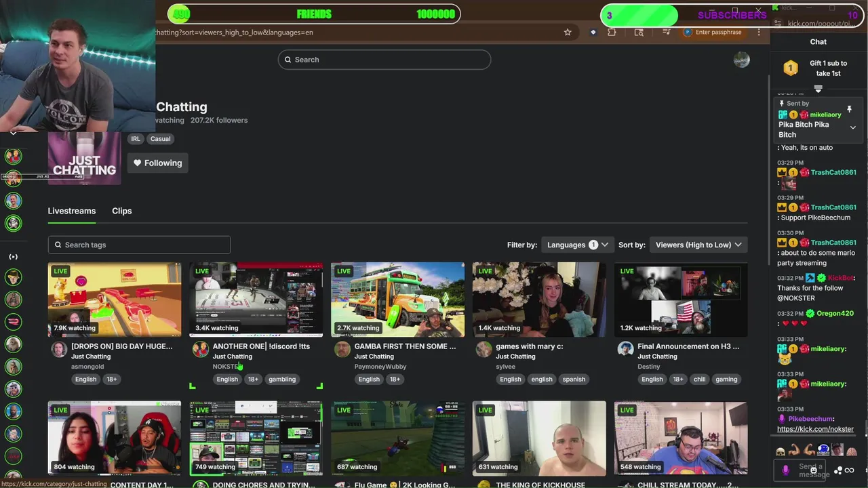Open the [DROPS ON] BIG DAY stream thumbnail

click(x=115, y=300)
